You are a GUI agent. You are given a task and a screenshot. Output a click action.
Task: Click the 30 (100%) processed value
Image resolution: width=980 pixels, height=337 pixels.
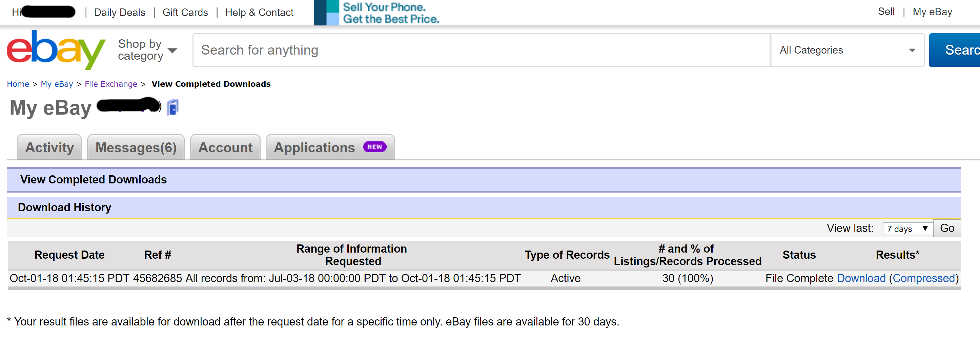click(688, 278)
